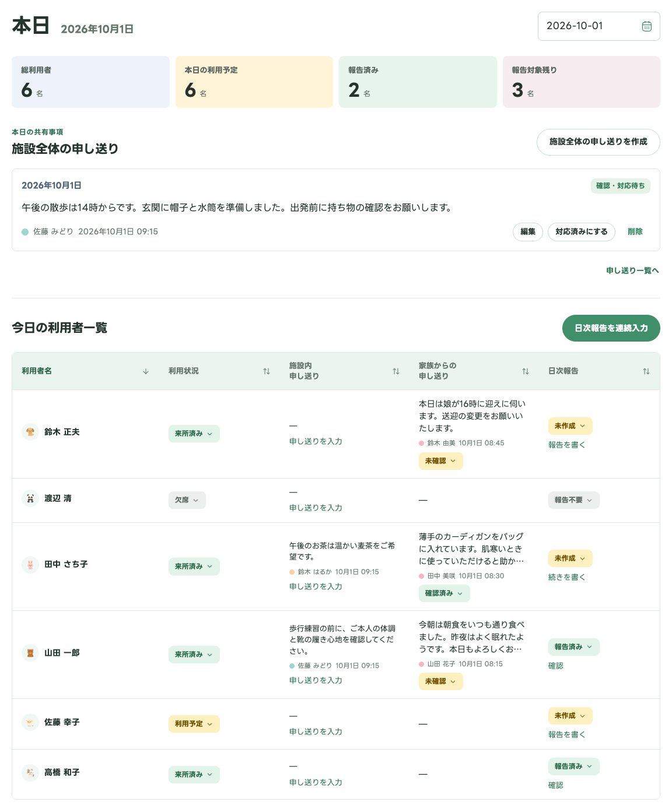Open 鈴木 正夫 family note 未確認 dropdown

tap(441, 461)
